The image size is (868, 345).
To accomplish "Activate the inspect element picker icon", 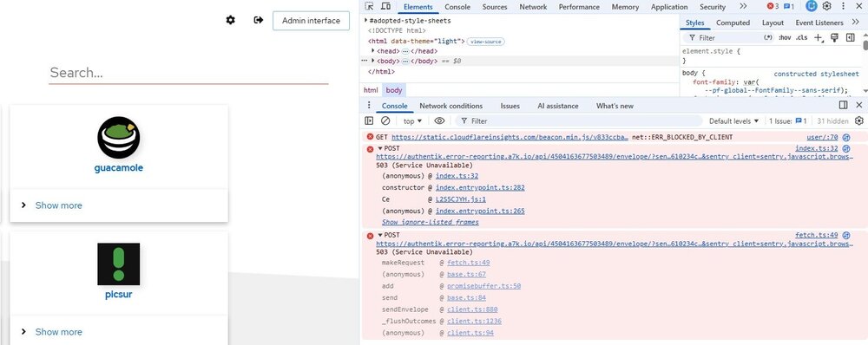I will (x=369, y=7).
